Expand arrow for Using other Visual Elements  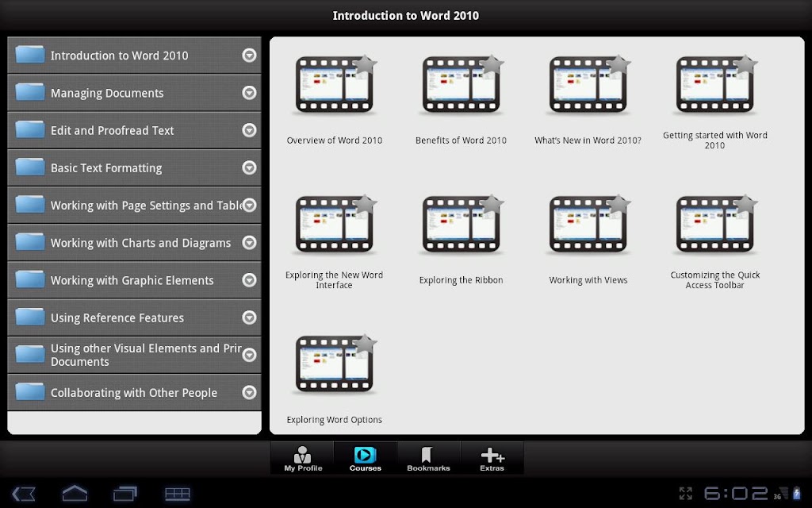(250, 355)
